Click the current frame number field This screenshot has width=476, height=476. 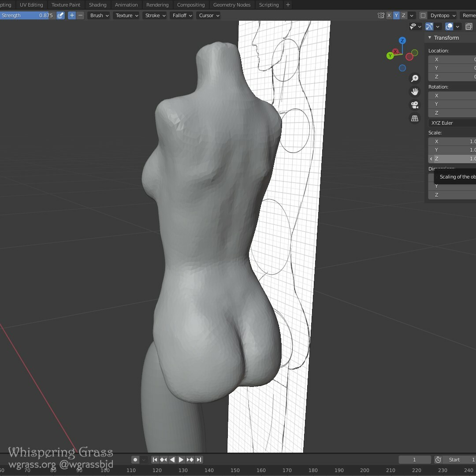pyautogui.click(x=415, y=460)
